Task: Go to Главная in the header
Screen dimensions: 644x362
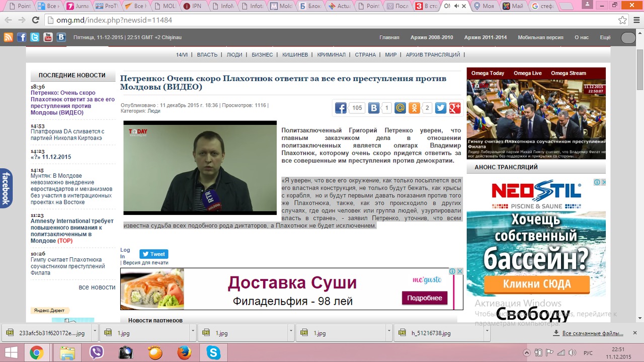Action: 389,37
